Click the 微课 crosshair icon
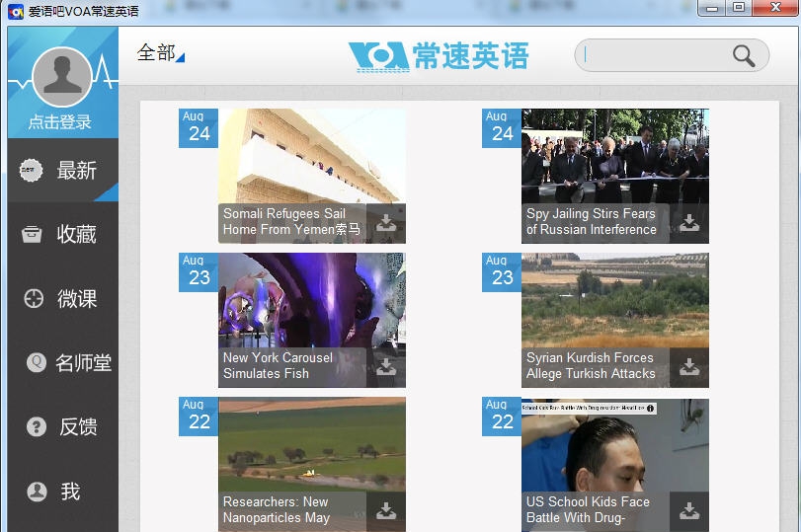801x532 pixels. (x=34, y=299)
